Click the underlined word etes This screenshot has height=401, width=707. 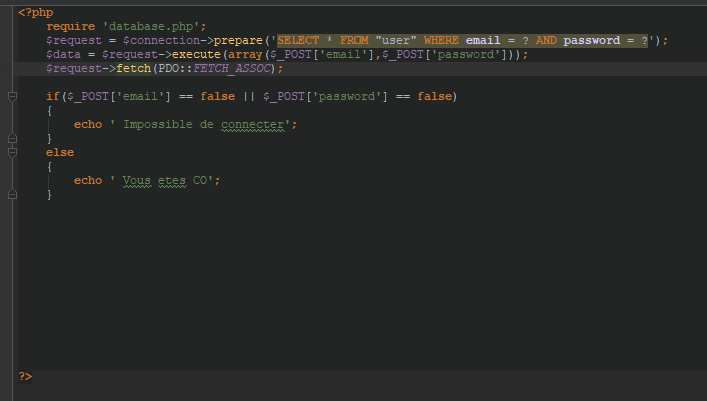[x=172, y=180]
